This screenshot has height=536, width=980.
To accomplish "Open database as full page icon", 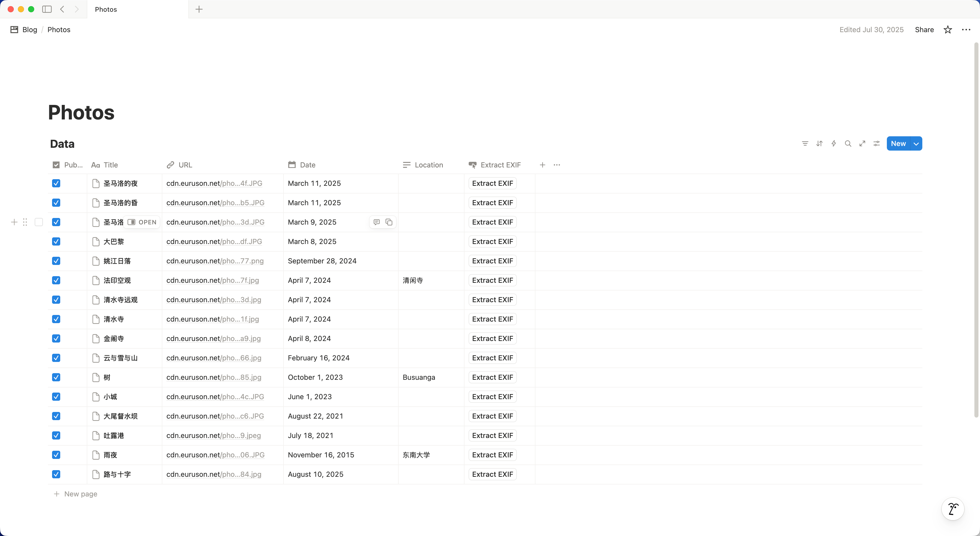I will tap(862, 143).
